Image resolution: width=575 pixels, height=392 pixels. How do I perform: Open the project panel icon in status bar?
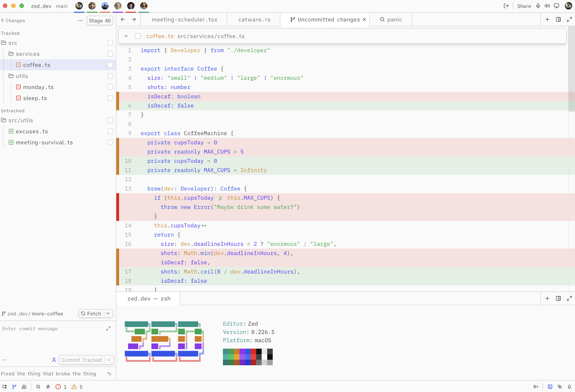coord(4,386)
